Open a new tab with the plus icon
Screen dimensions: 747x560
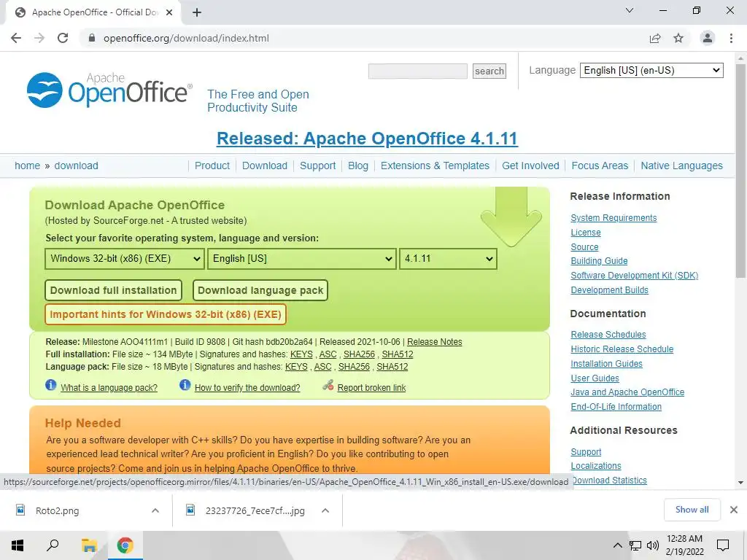click(x=197, y=12)
